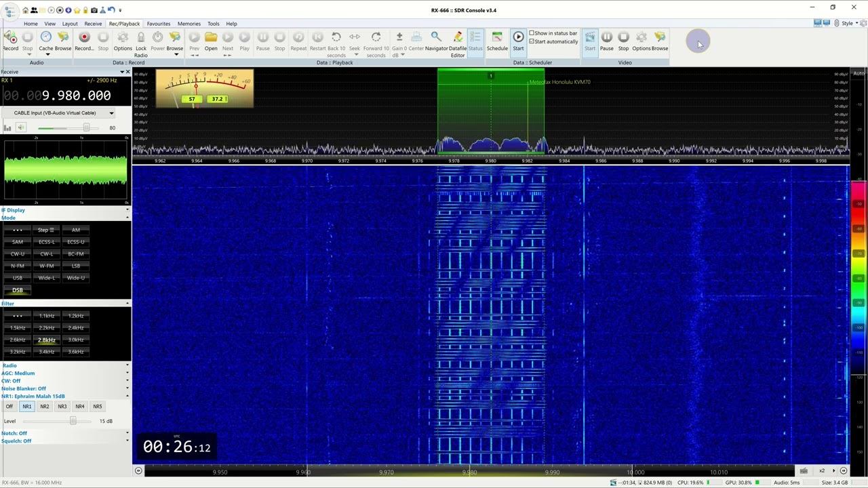Click the camera icon in quick access toolbar
868x488 pixels.
[94, 10]
